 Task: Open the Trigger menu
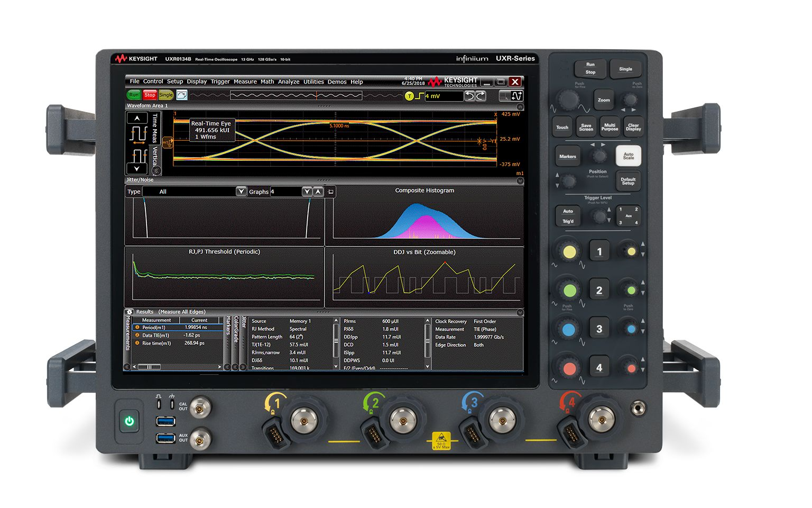(220, 82)
